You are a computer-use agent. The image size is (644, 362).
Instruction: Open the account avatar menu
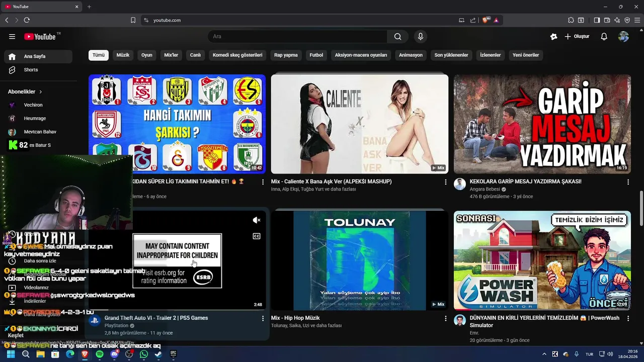623,36
